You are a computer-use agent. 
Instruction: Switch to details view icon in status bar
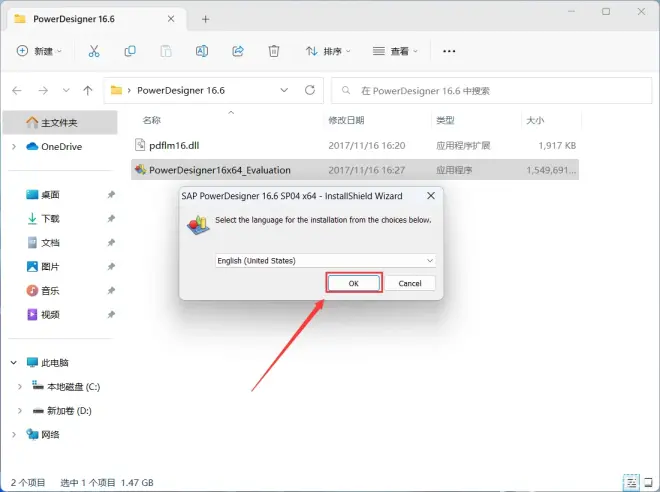coord(631,482)
